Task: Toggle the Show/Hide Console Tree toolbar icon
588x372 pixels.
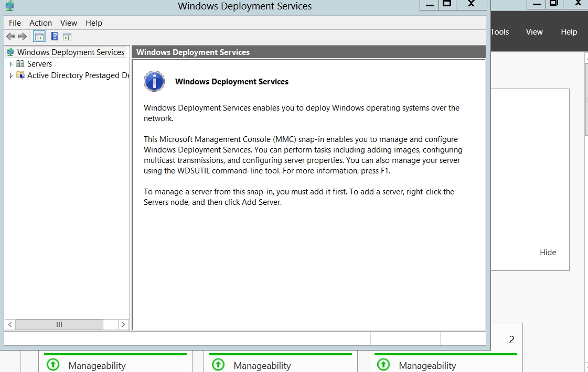Action: [x=39, y=36]
